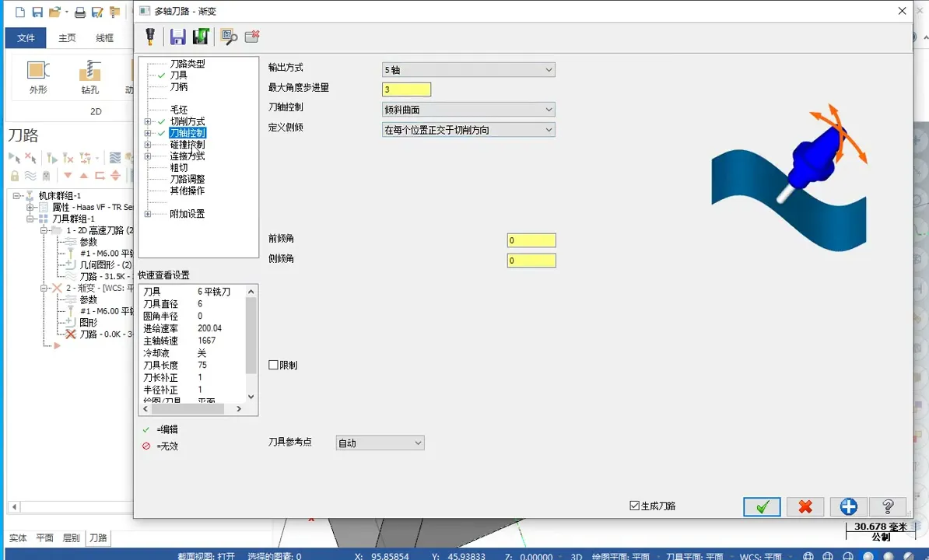Click the preview magnifier icon in the dialog
The image size is (929, 560).
(x=228, y=36)
